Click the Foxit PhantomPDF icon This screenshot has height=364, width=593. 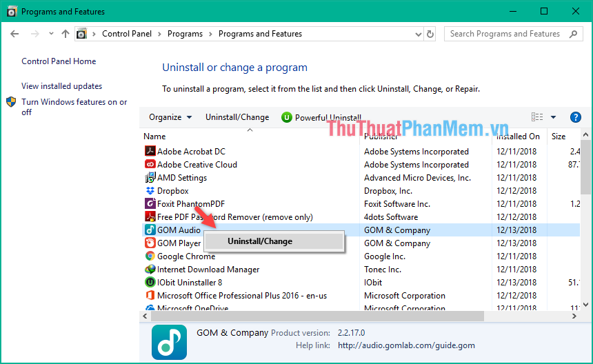(x=150, y=204)
